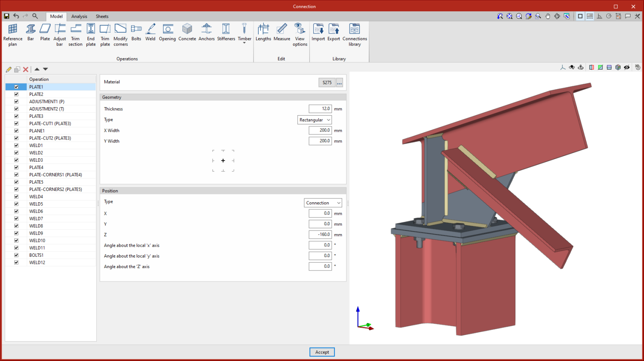Image resolution: width=644 pixels, height=361 pixels.
Task: Open the Sheets tab
Action: pos(102,16)
